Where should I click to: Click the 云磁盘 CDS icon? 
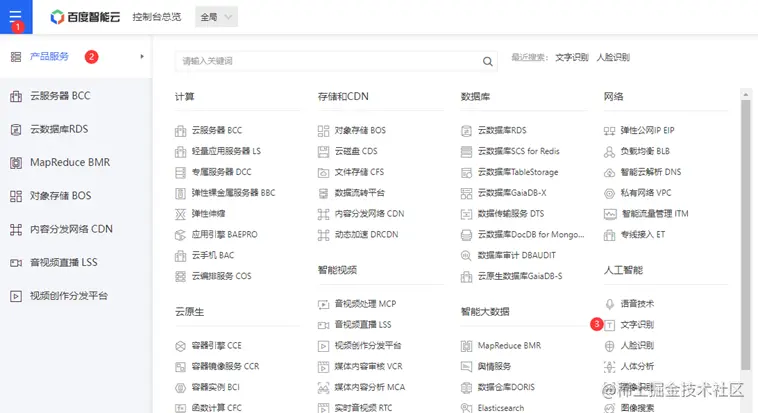click(323, 151)
